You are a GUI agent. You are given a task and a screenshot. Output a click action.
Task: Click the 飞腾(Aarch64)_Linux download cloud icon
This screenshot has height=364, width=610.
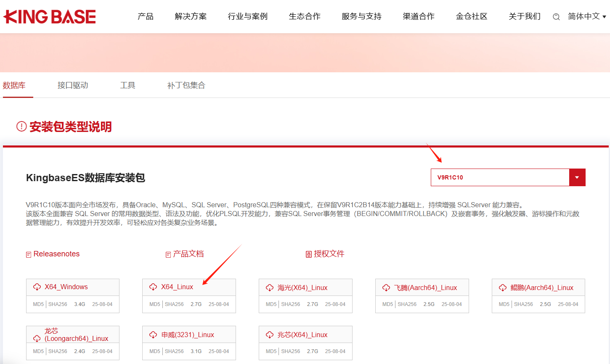[x=386, y=288]
